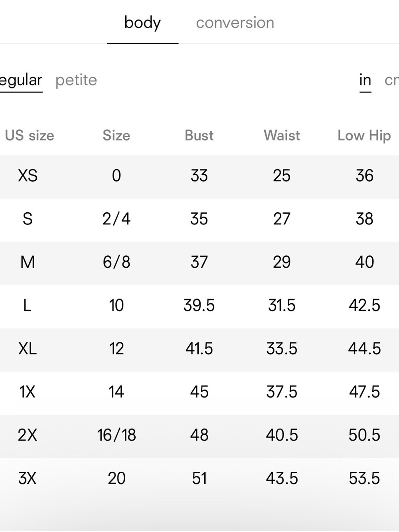Click the Waist column header
Screen dimensions: 399x532
282,135
